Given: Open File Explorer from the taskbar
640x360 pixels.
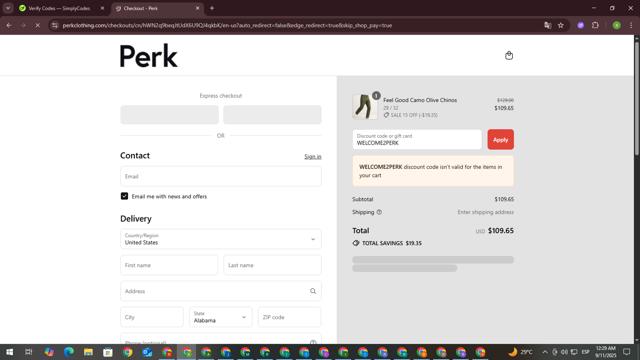Looking at the screenshot, I should pyautogui.click(x=88, y=352).
